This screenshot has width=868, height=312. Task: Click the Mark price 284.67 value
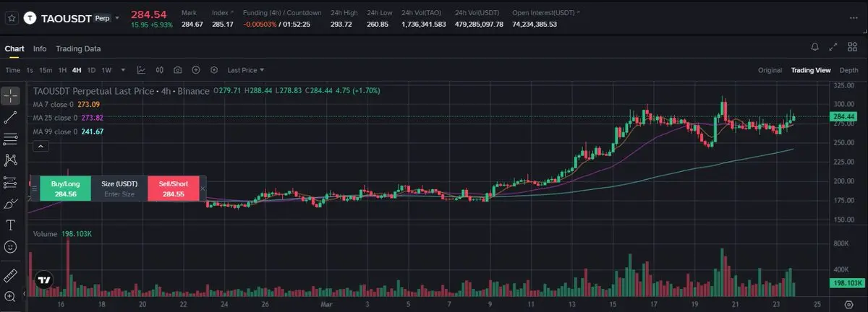click(192, 25)
